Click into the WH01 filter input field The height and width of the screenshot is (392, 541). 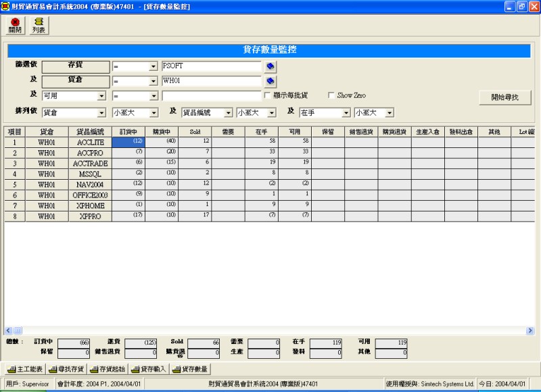point(212,81)
